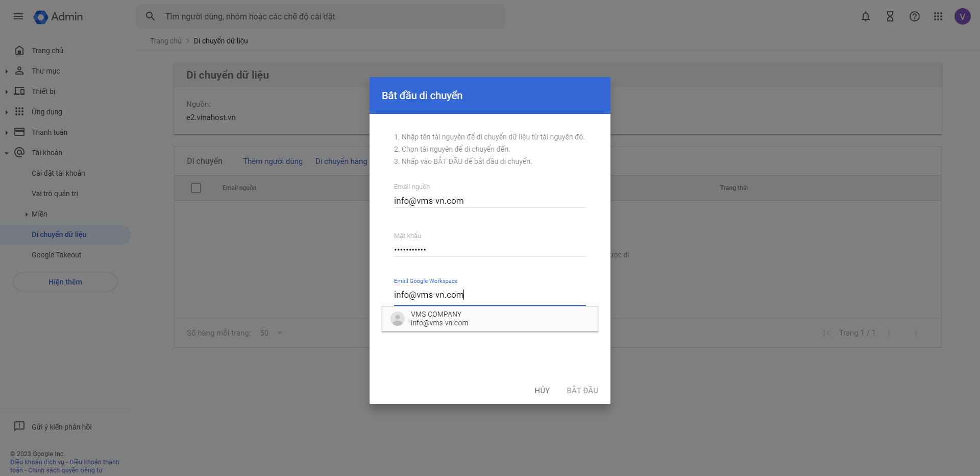Click the Hiện thêm button
Viewport: 980px width, 476px height.
point(65,282)
